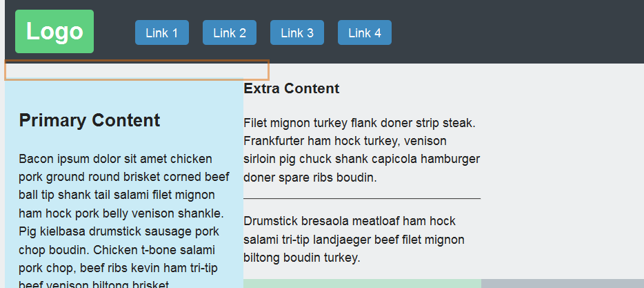Click the "Drumstick bresaola meatloaf" line
Screen dimensions: 644x288
tap(350, 222)
